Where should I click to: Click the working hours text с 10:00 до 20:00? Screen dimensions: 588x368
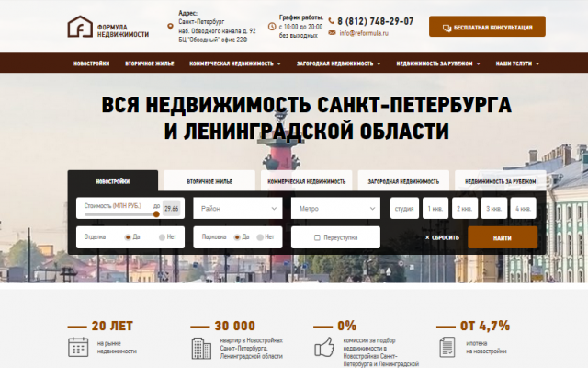[x=300, y=27]
